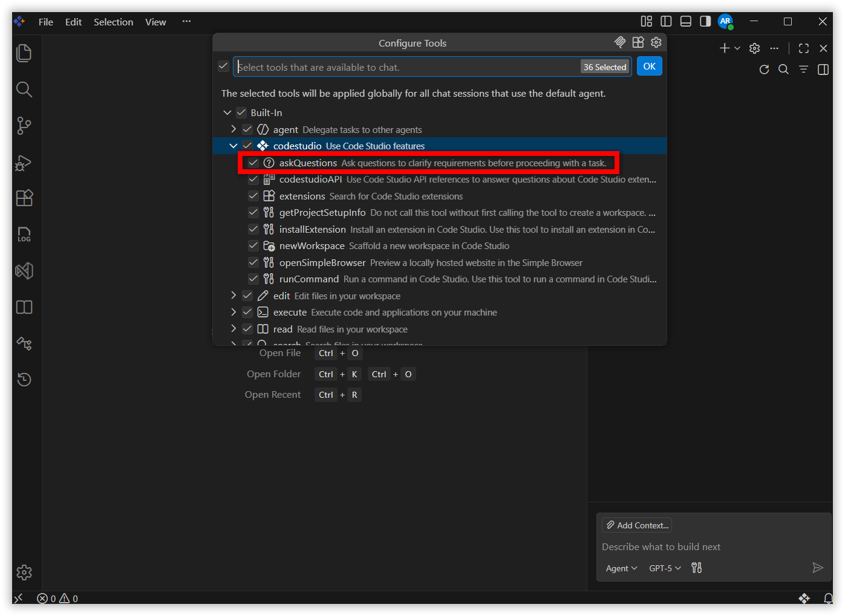Toggle the newWorkspace tool checkbox
The width and height of the screenshot is (845, 616).
tap(253, 246)
